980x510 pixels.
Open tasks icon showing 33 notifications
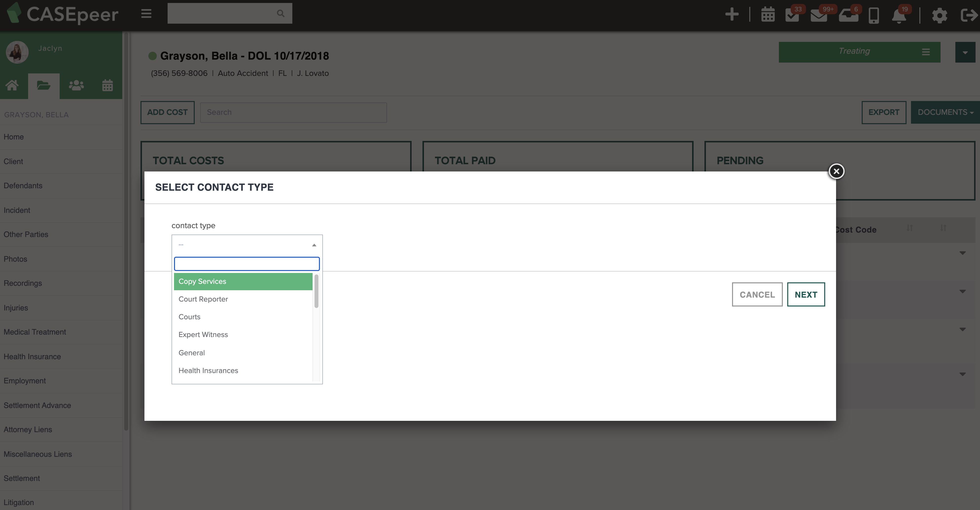(x=792, y=15)
